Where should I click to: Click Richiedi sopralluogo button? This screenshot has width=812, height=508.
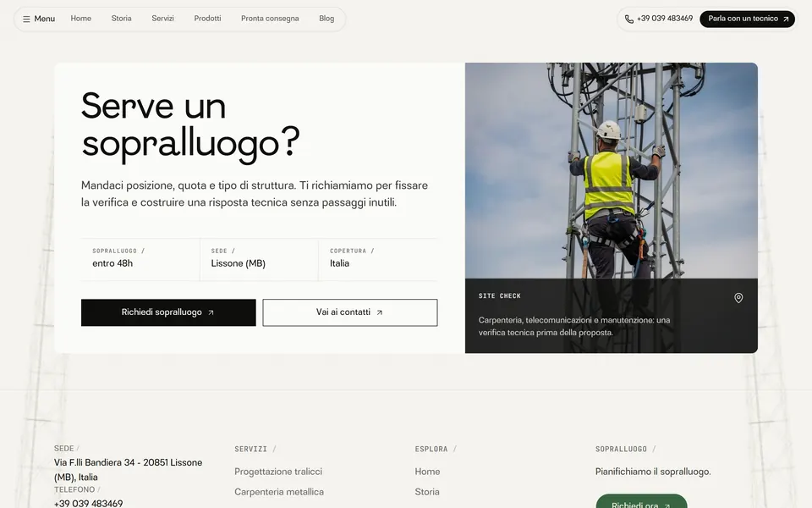168,312
